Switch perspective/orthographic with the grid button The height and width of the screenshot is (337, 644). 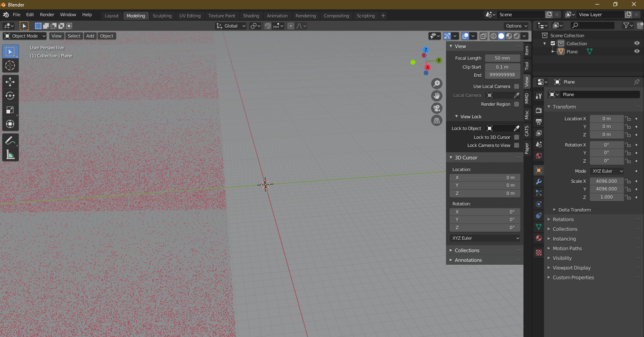pos(437,121)
